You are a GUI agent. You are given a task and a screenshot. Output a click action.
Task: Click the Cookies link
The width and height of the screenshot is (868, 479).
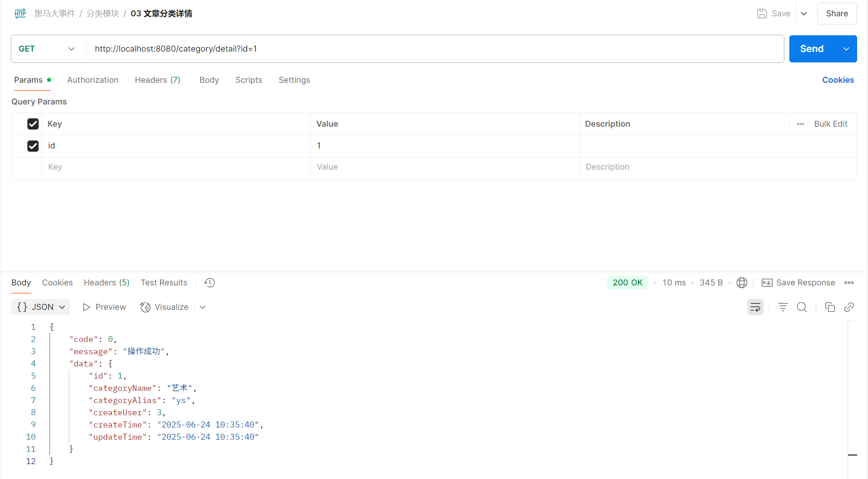pos(838,80)
